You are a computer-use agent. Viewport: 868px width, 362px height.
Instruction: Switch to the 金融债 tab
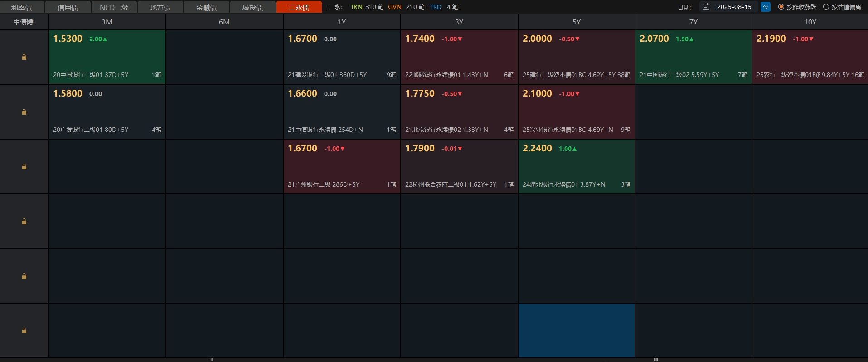[x=207, y=7]
